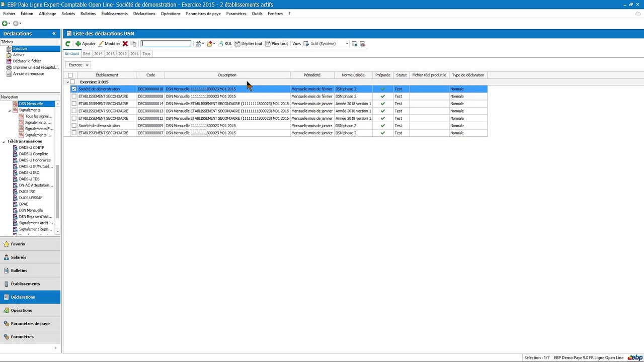Click the cloud icon at top right
The width and height of the screenshot is (644, 362).
[638, 14]
